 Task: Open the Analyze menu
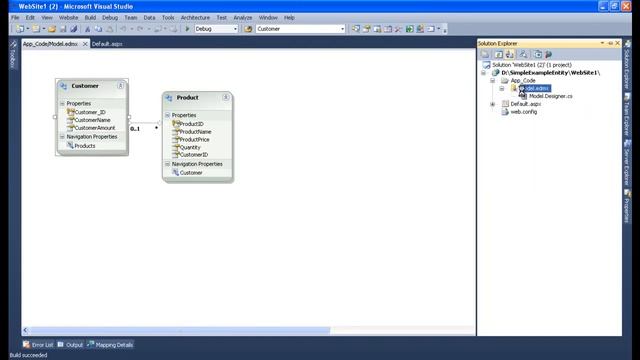tap(242, 18)
